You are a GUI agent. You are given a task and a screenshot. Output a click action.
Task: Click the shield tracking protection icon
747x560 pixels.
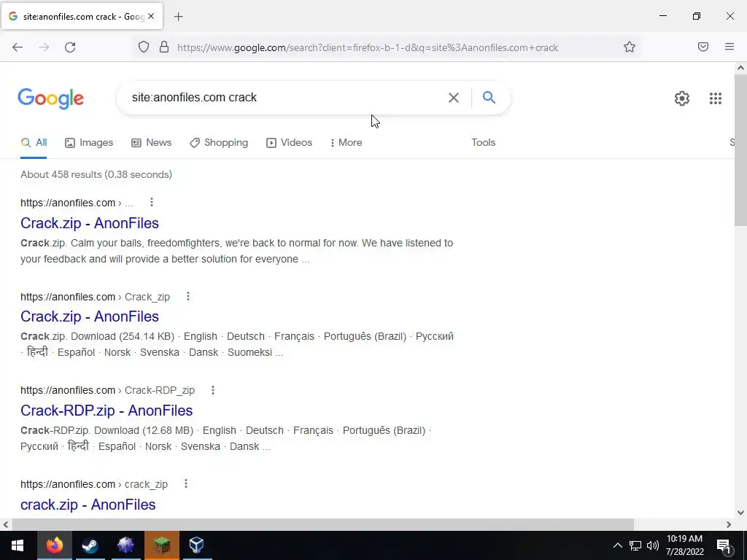pos(144,47)
